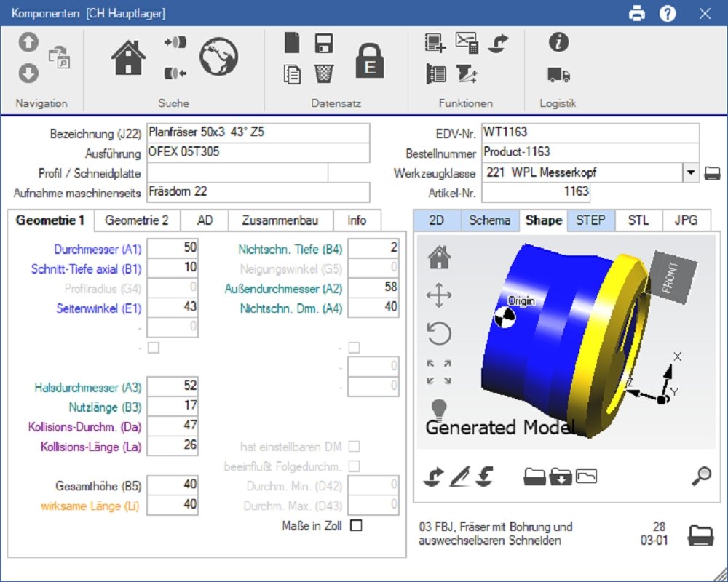Viewport: 728px width, 582px height.
Task: Click the pencil edit icon below viewer
Action: click(460, 477)
